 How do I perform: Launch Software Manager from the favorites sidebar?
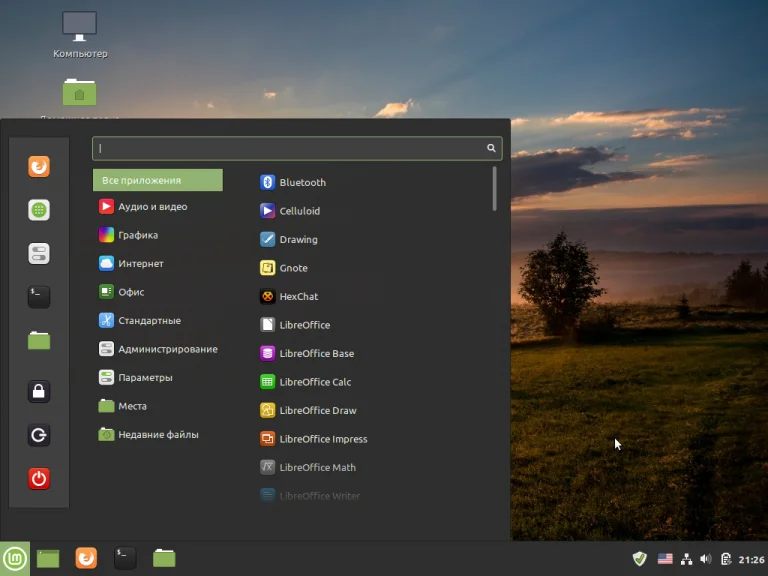(x=39, y=210)
